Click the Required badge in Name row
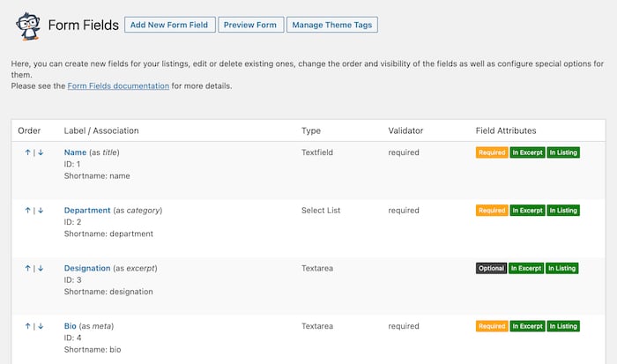The height and width of the screenshot is (364, 617). tap(492, 152)
